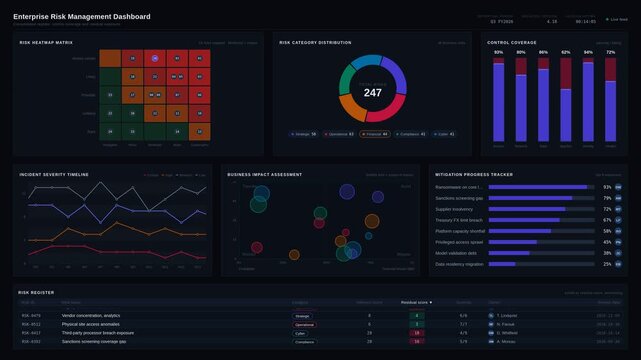This screenshot has width=641, height=360.
Task: Click the Live feed status indicator
Action: [x=616, y=19]
